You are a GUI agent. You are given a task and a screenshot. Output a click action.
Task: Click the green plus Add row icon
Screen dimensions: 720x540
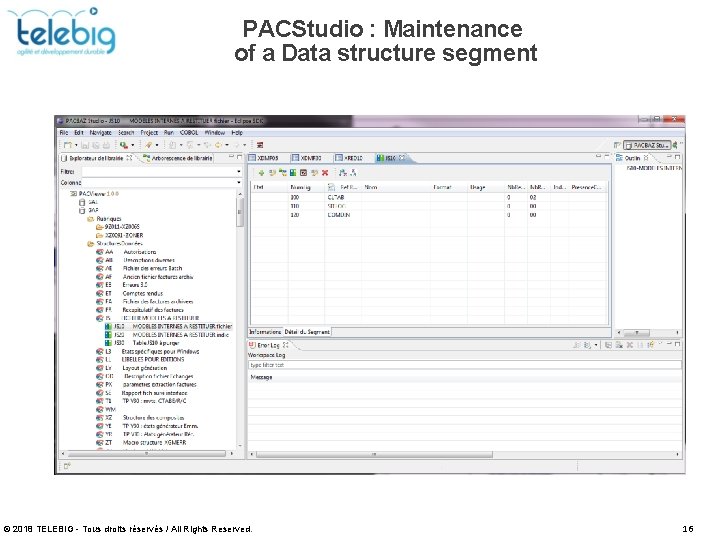261,173
